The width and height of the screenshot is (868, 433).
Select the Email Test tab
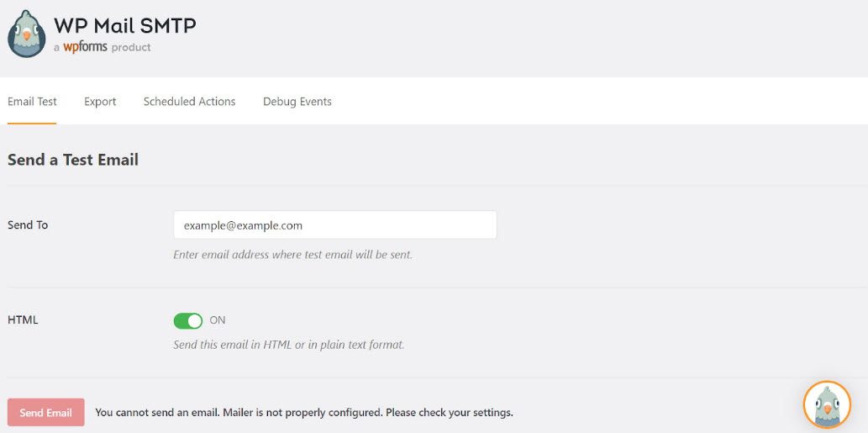[x=32, y=102]
